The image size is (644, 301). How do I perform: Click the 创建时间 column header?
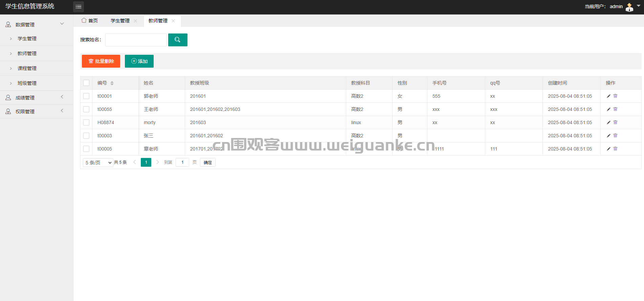tap(557, 83)
